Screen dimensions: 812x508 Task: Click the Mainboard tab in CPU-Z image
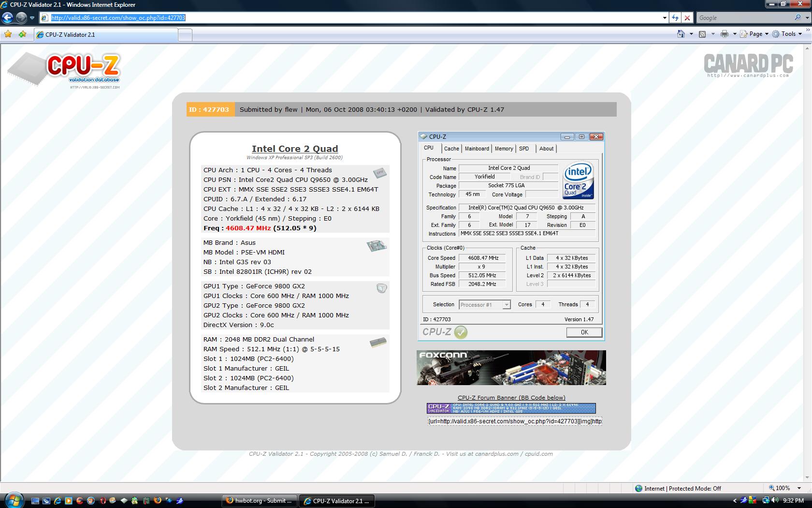477,149
